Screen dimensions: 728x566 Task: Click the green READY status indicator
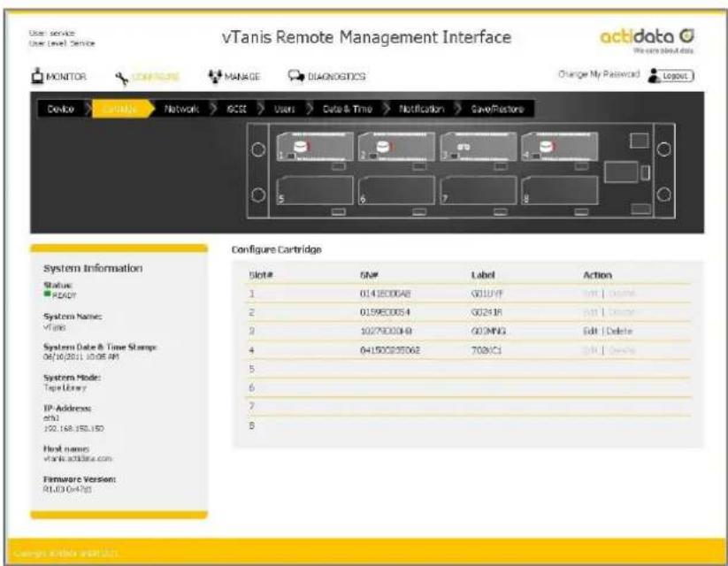click(47, 294)
